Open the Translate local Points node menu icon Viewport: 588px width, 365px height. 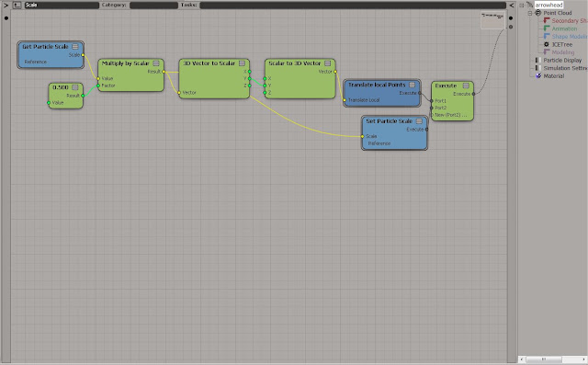413,85
